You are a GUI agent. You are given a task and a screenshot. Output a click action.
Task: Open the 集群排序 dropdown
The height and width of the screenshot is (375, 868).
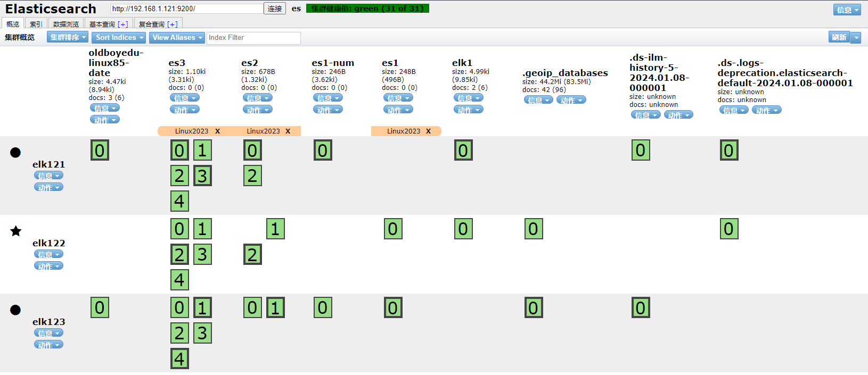pyautogui.click(x=67, y=37)
